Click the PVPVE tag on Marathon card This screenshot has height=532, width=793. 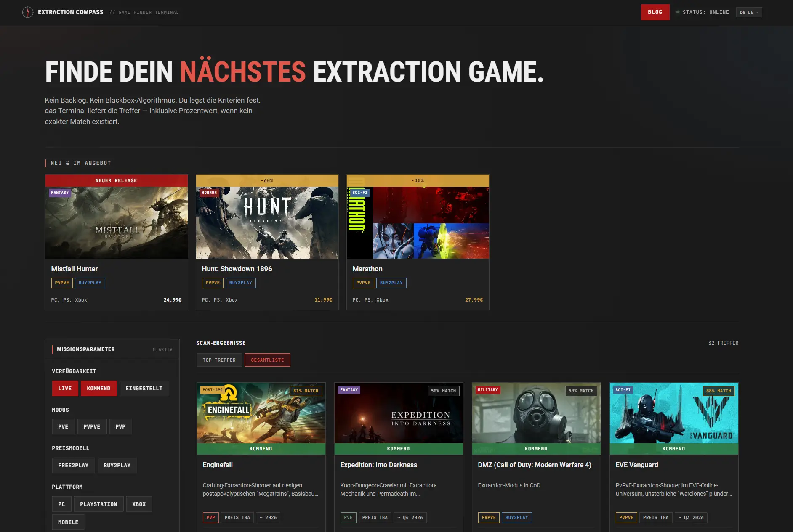pos(363,283)
